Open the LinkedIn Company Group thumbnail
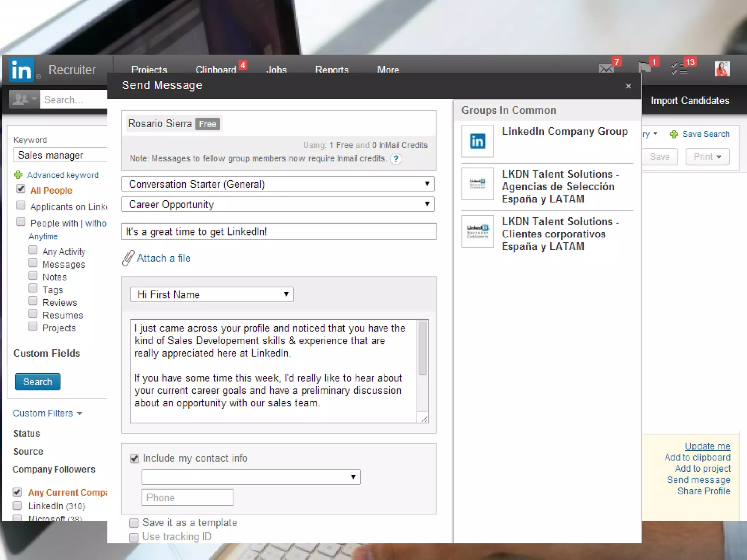Viewport: 747px width, 560px height. (477, 141)
